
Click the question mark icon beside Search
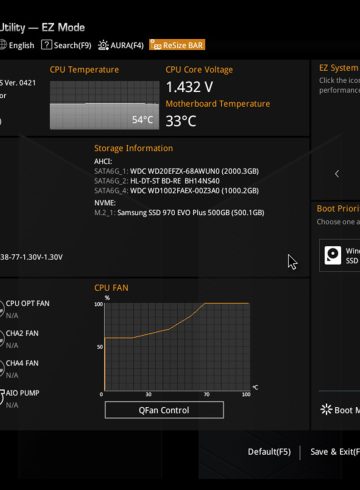point(46,45)
